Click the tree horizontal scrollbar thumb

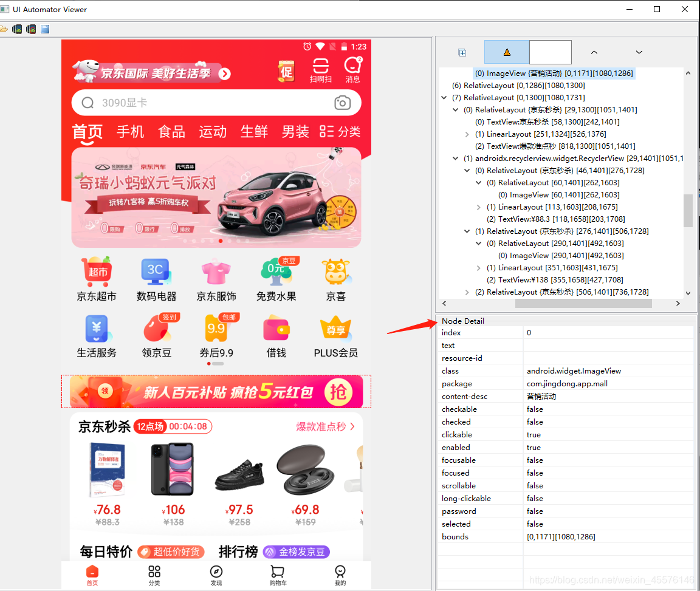pyautogui.click(x=583, y=304)
